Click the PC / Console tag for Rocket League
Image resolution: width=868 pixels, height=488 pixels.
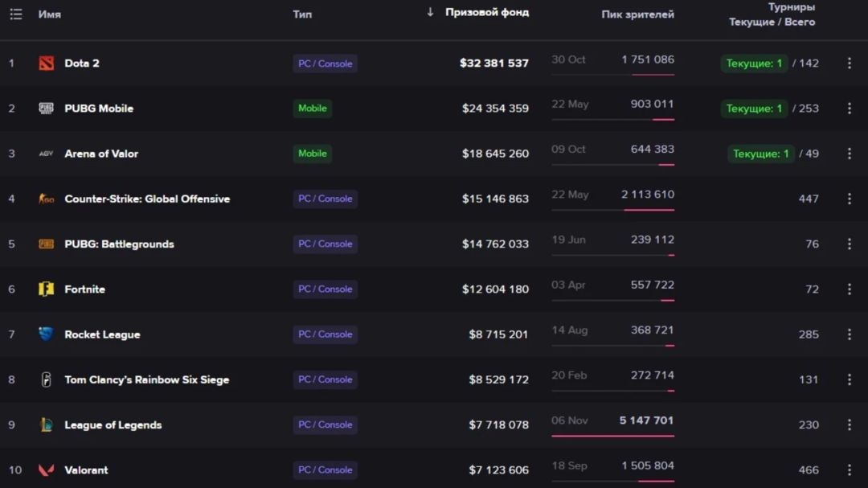tap(325, 334)
